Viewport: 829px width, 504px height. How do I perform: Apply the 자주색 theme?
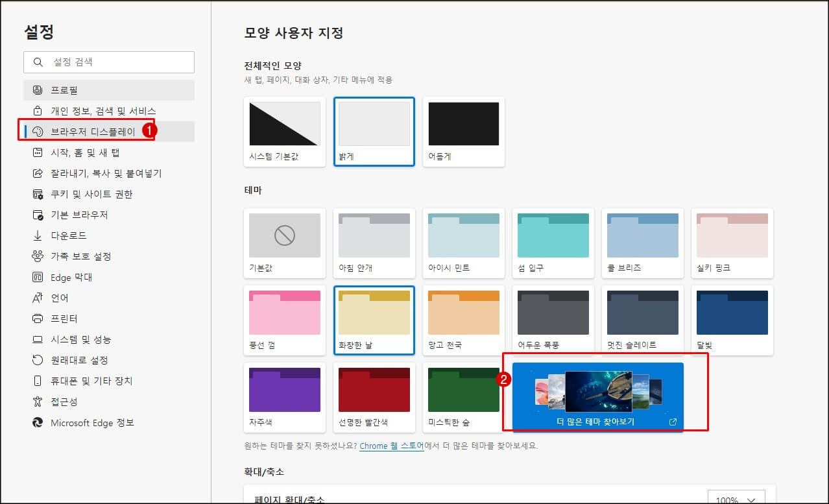tap(285, 398)
